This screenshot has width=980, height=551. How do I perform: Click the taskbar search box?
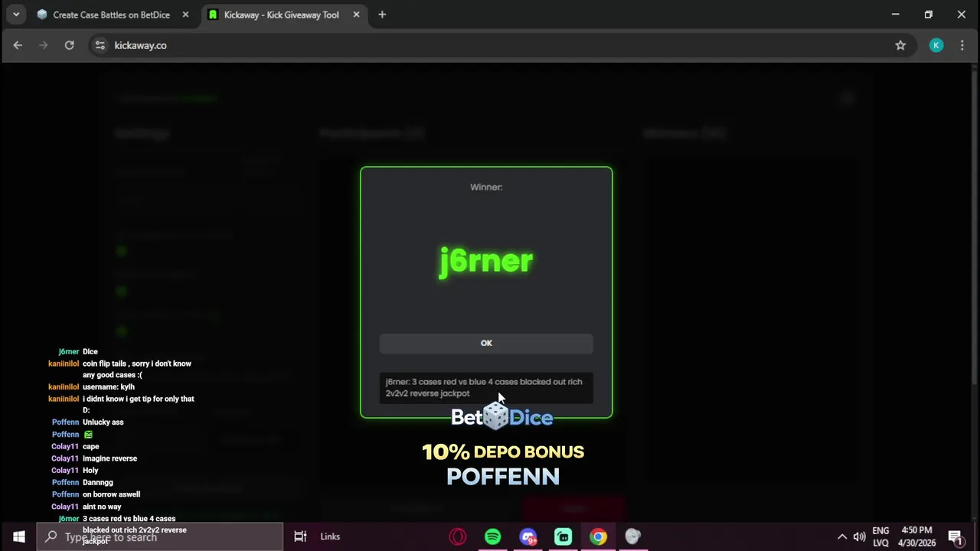tap(160, 536)
